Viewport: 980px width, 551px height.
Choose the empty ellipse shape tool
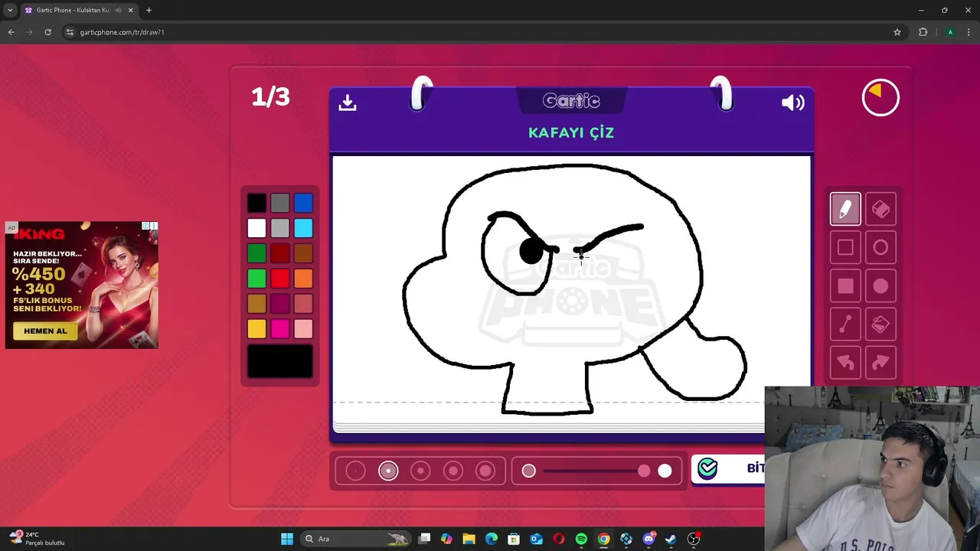880,247
